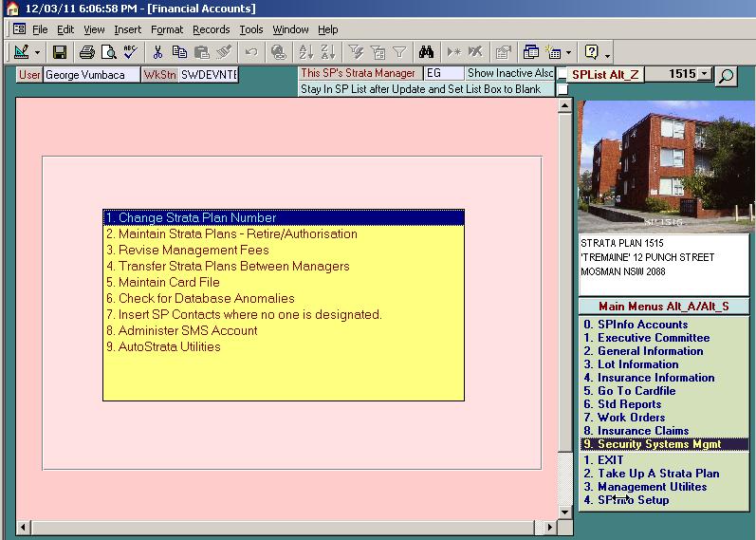Open the Records menu
The image size is (756, 540).
(211, 29)
